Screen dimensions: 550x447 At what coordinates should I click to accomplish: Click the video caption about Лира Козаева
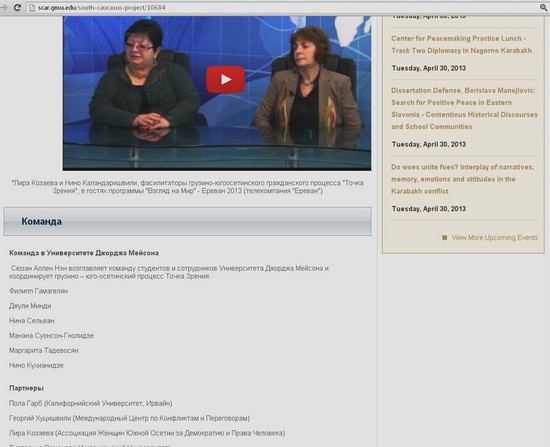[x=187, y=187]
